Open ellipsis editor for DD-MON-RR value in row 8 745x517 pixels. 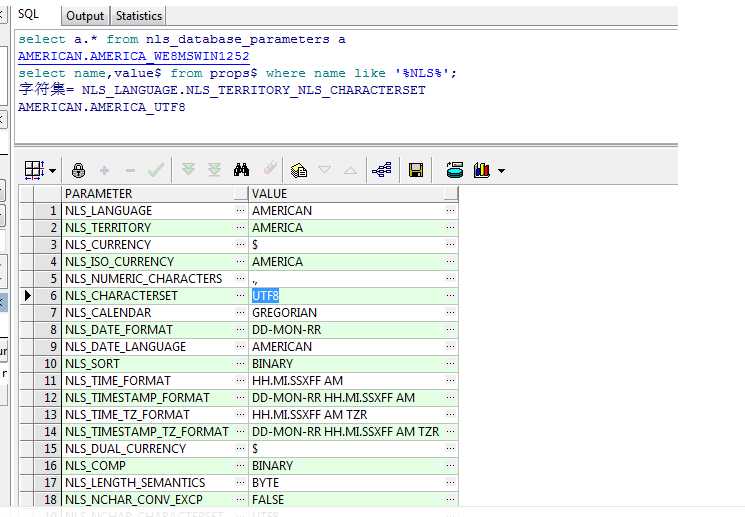pyautogui.click(x=450, y=329)
